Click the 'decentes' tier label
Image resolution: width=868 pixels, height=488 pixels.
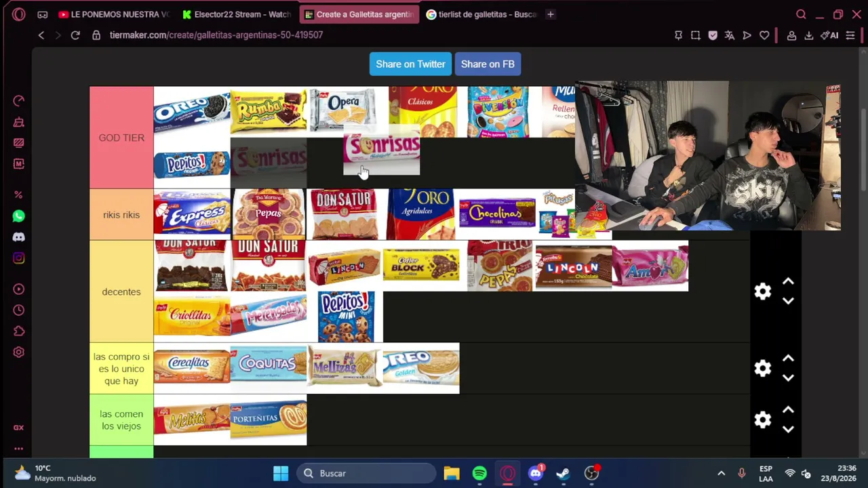click(121, 291)
